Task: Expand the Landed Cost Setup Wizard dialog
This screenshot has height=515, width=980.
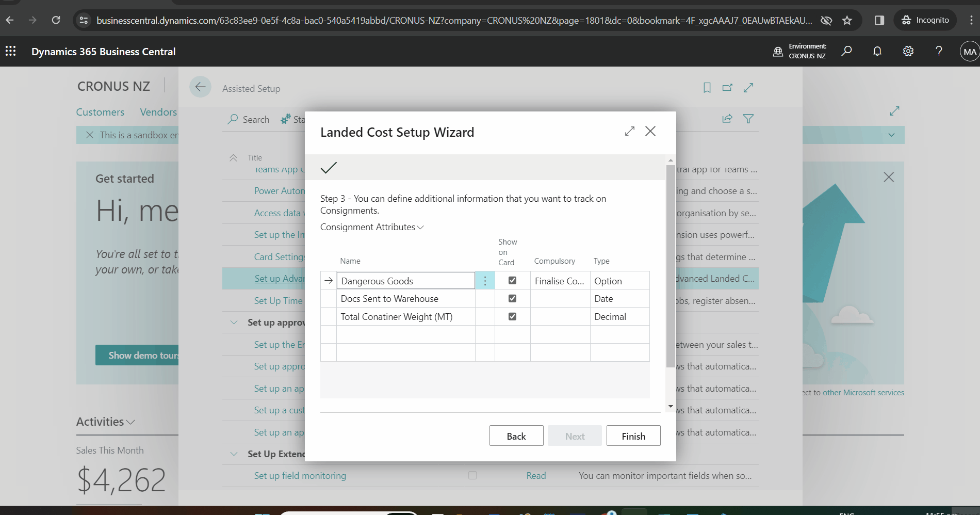Action: click(629, 131)
